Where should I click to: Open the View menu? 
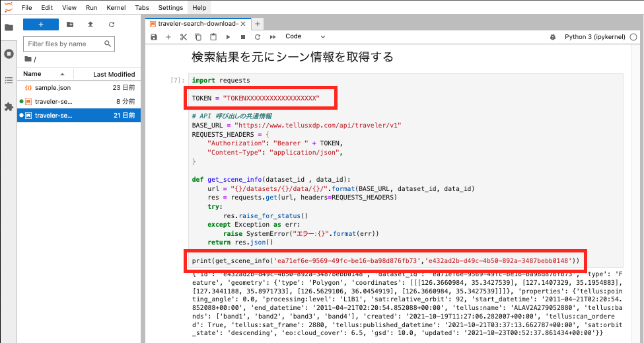(69, 7)
